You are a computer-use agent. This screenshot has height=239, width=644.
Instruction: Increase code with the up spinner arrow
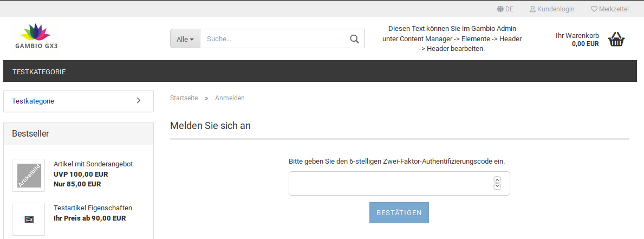pyautogui.click(x=497, y=179)
